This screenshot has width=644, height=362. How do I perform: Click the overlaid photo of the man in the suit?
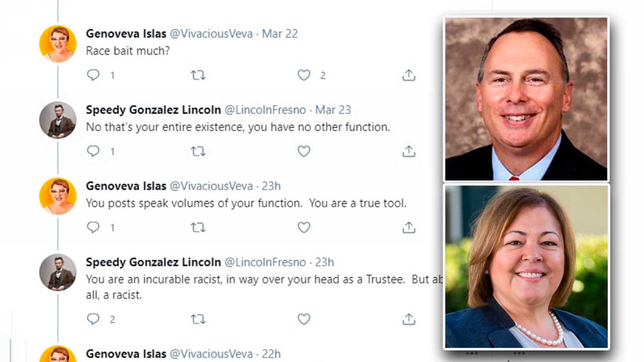point(526,99)
